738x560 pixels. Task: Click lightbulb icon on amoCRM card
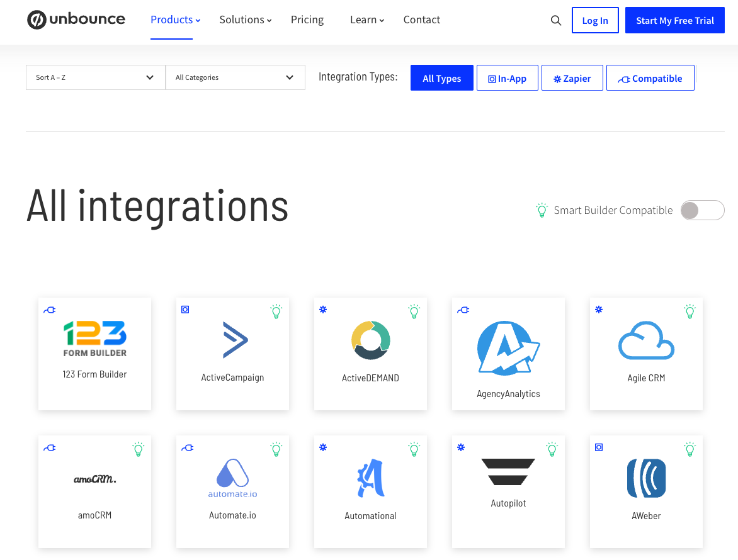tap(139, 449)
